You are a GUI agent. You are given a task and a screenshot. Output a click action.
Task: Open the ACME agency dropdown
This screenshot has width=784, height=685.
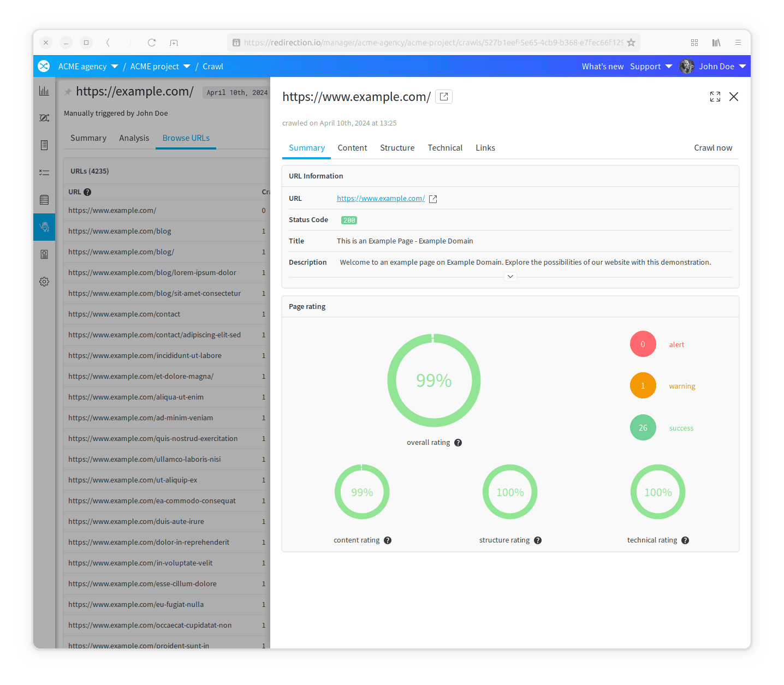pos(88,66)
